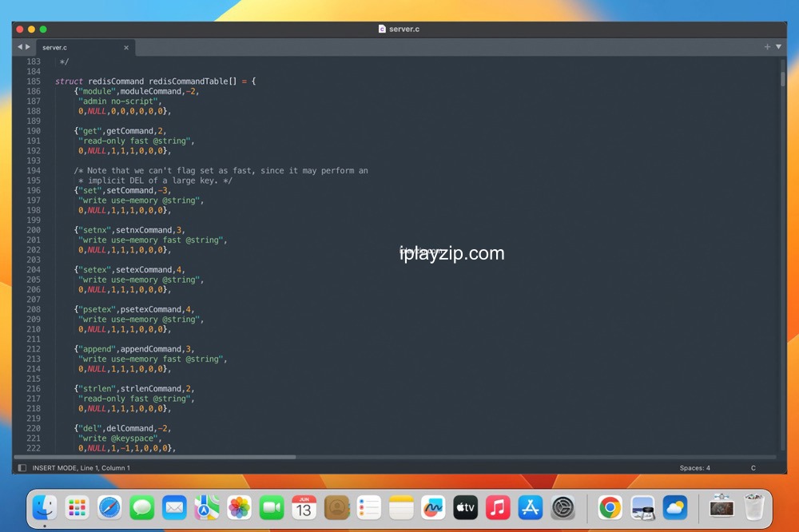
Task: Go to previous tab with left arrow
Action: [x=20, y=47]
